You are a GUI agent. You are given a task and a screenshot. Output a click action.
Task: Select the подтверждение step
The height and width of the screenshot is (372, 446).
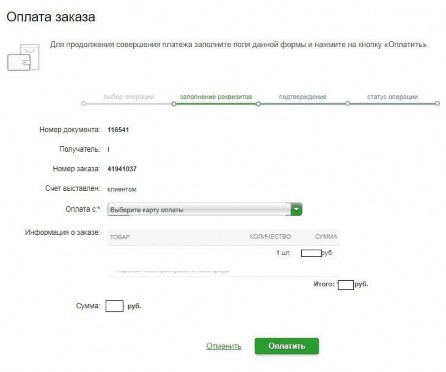(x=302, y=97)
